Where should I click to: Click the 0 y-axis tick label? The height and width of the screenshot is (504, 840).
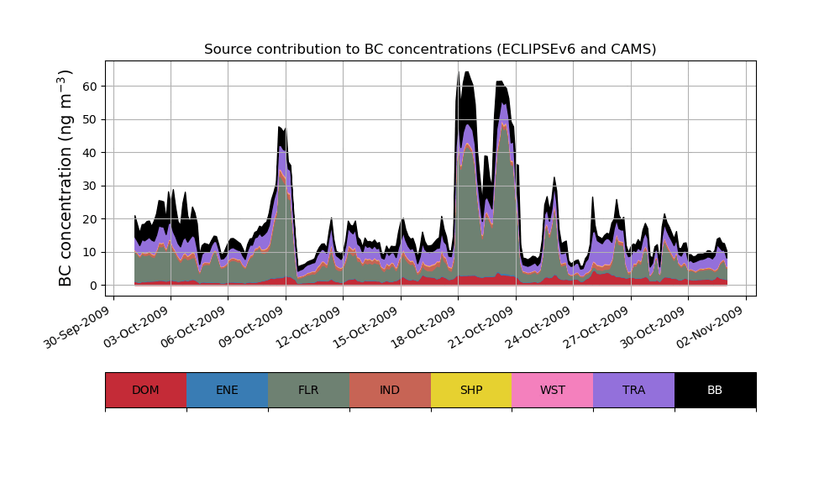[x=94, y=286]
